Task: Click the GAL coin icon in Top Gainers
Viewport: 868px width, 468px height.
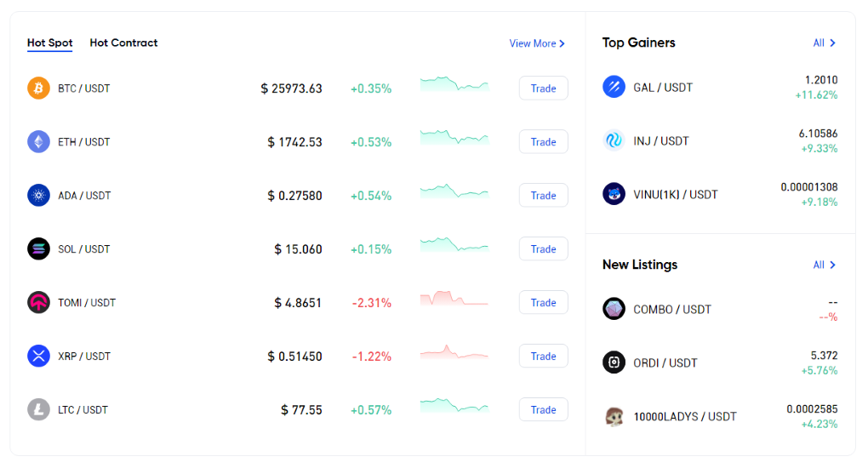Action: [x=614, y=87]
